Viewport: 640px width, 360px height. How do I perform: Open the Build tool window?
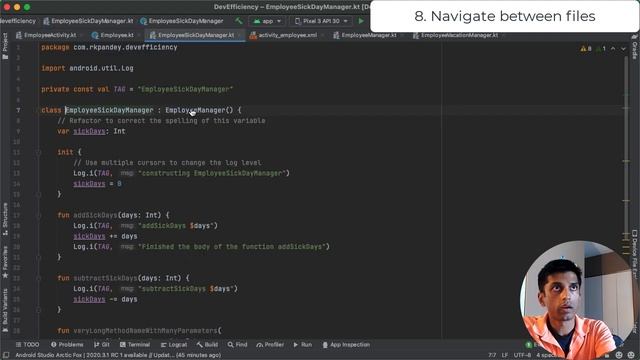(x=207, y=345)
